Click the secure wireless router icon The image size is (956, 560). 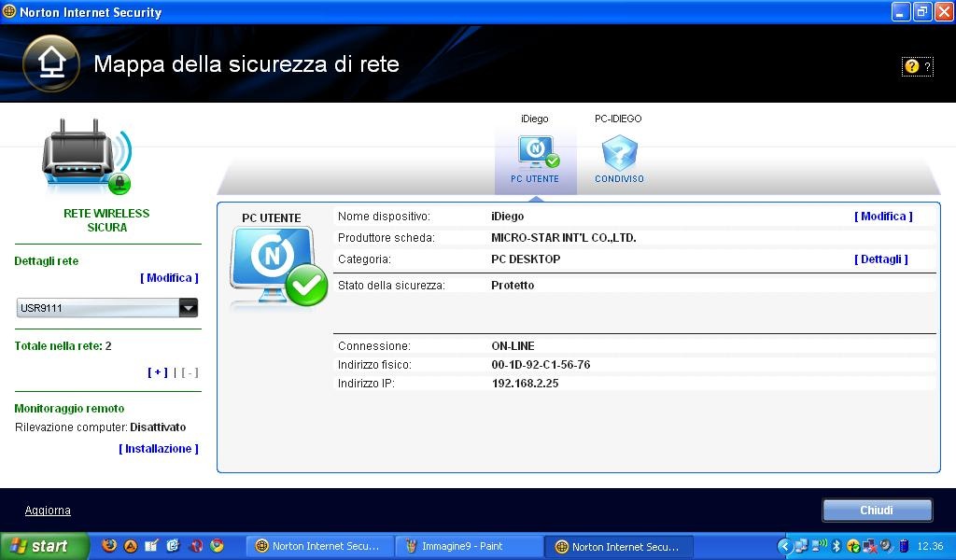click(87, 159)
